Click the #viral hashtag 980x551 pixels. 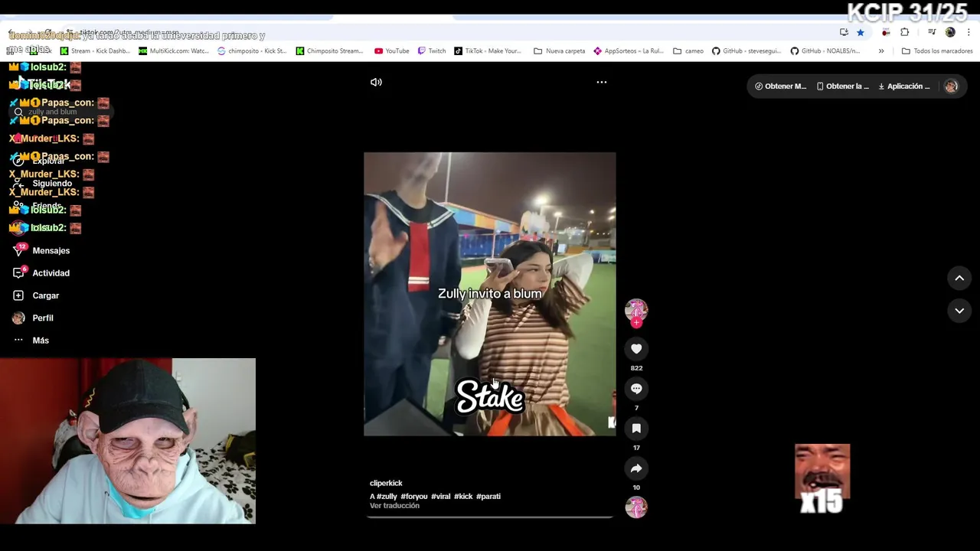[441, 497]
